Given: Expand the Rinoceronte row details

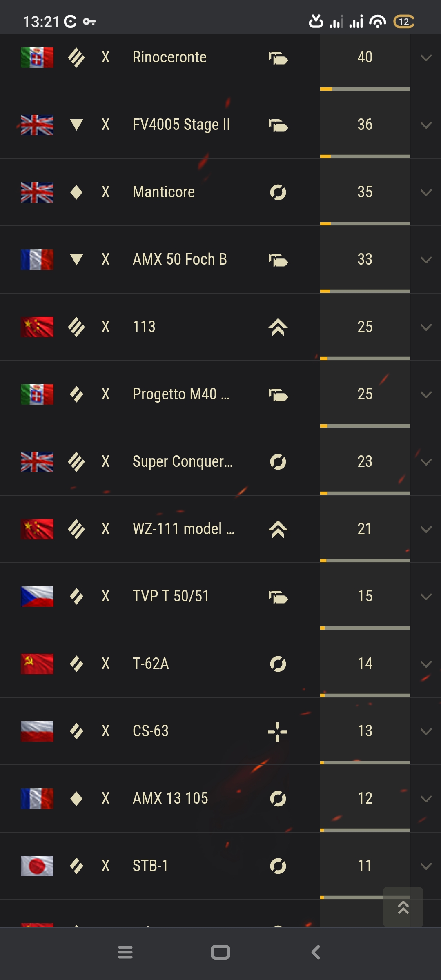Looking at the screenshot, I should (426, 58).
